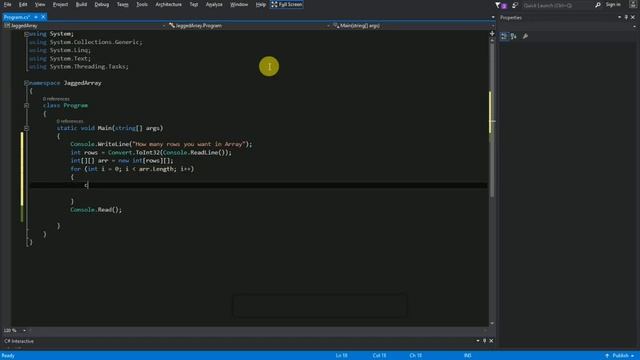
Task: Toggle auto-hide pin on C# Interactive panel
Action: (x=484, y=341)
